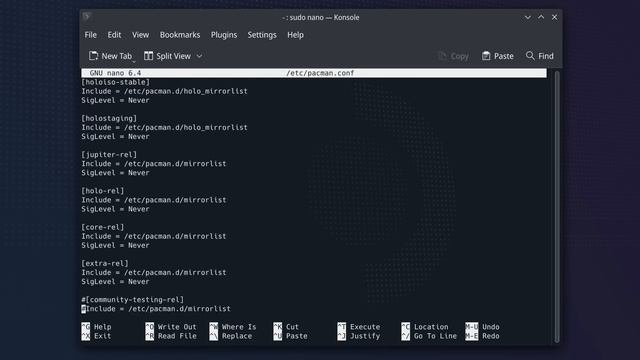Click the ^G Help shortcut
The width and height of the screenshot is (640, 360).
[x=96, y=327]
